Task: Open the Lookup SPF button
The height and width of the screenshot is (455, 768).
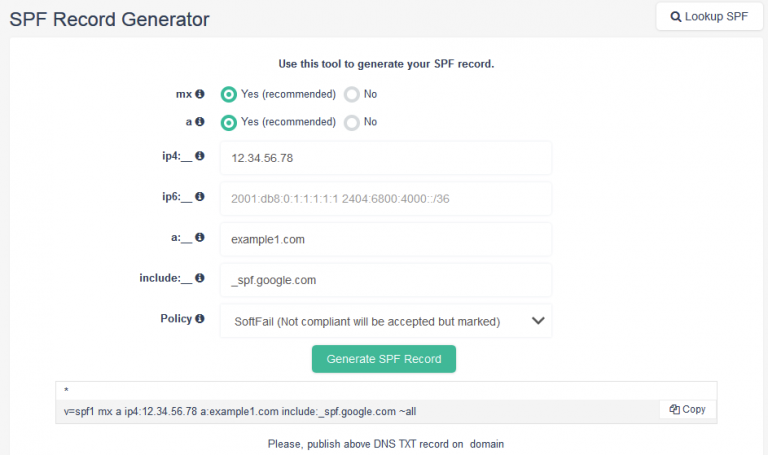Action: coord(709,17)
